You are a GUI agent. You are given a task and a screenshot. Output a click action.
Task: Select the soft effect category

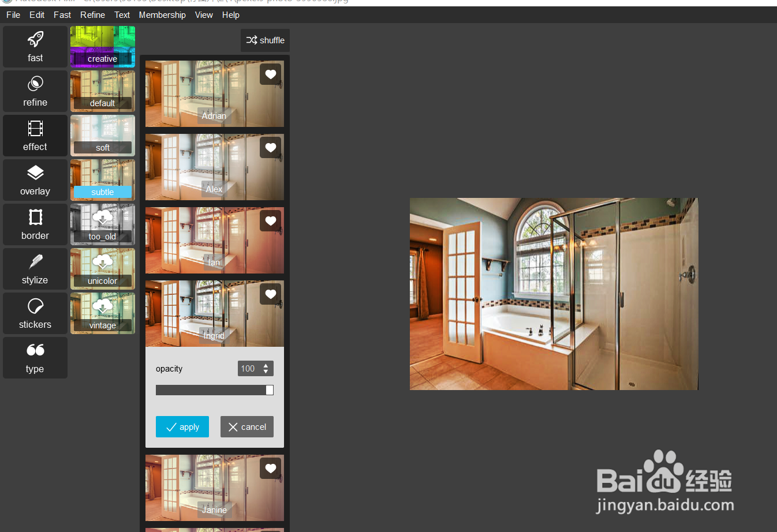103,136
